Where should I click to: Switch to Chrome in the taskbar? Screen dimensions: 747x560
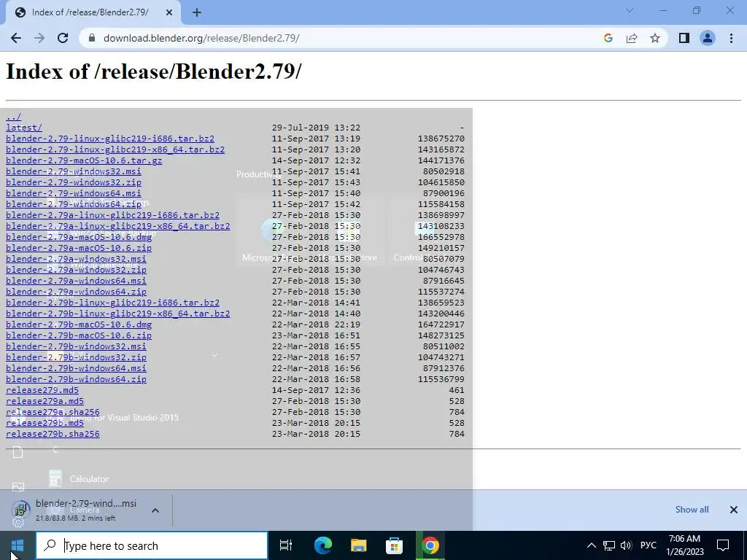tap(430, 545)
